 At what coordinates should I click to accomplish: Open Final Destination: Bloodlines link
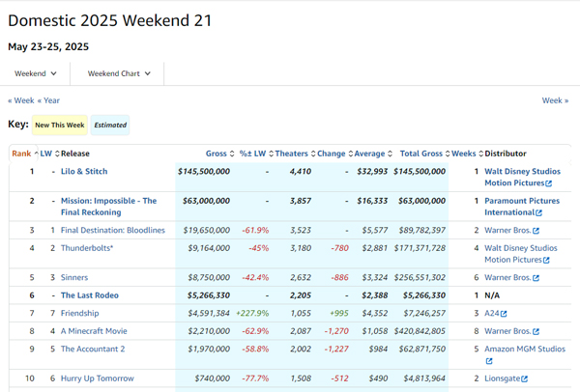tap(113, 230)
